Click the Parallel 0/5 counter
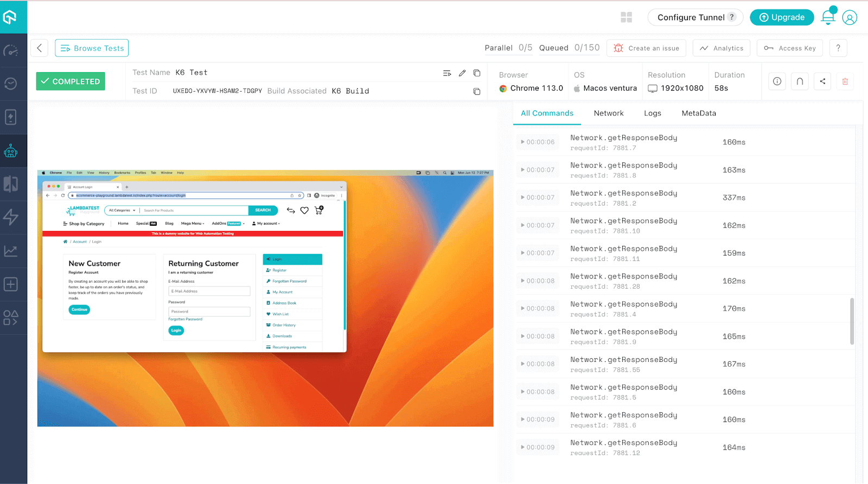The image size is (868, 484). (x=508, y=48)
